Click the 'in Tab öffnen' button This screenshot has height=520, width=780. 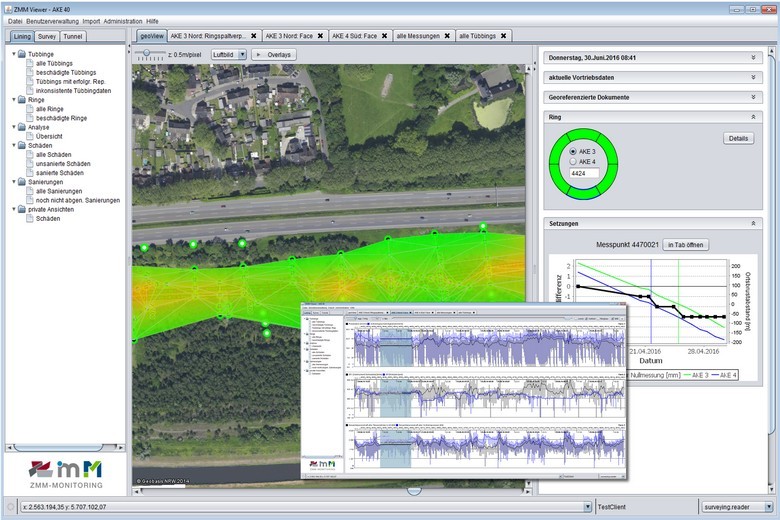pyautogui.click(x=685, y=245)
